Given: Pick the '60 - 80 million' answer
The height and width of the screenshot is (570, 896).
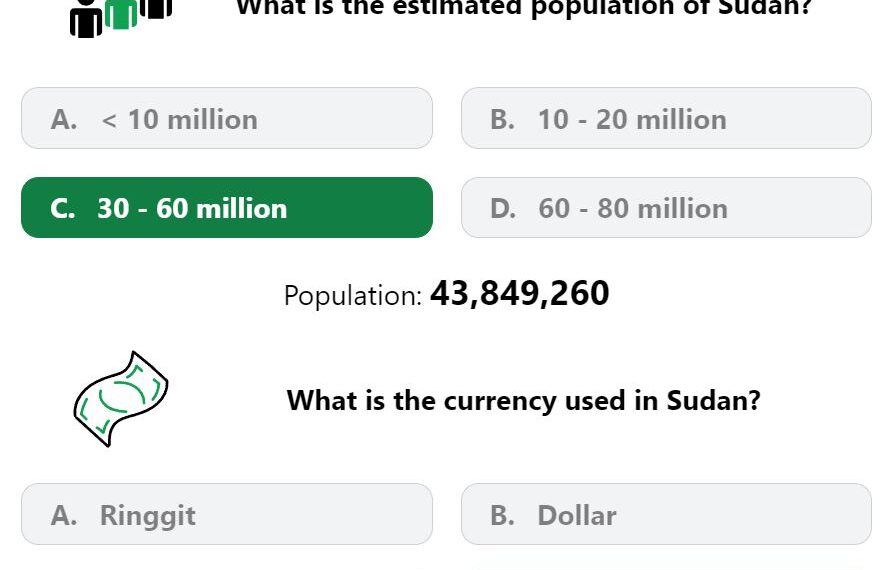Looking at the screenshot, I should tap(666, 208).
